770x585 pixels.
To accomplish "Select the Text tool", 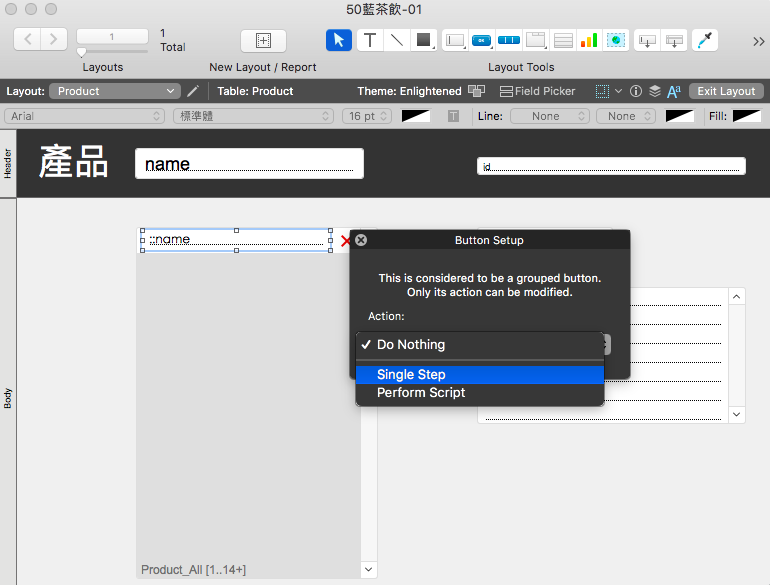I will click(x=370, y=40).
